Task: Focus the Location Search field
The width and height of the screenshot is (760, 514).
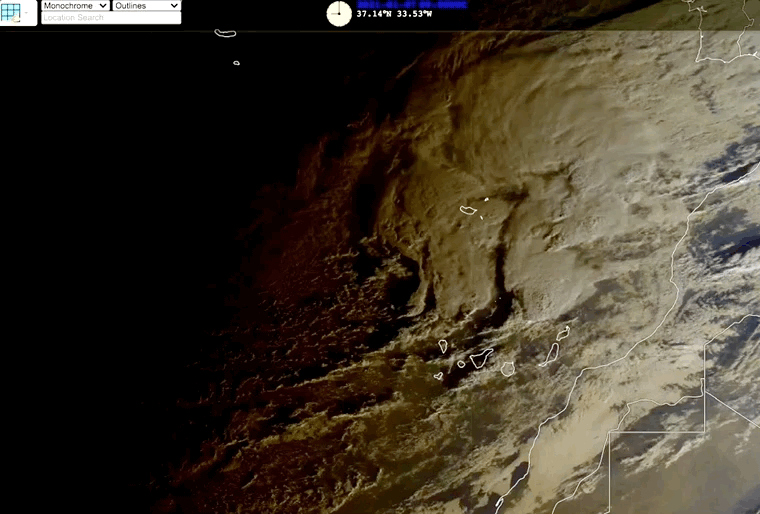Action: click(111, 17)
